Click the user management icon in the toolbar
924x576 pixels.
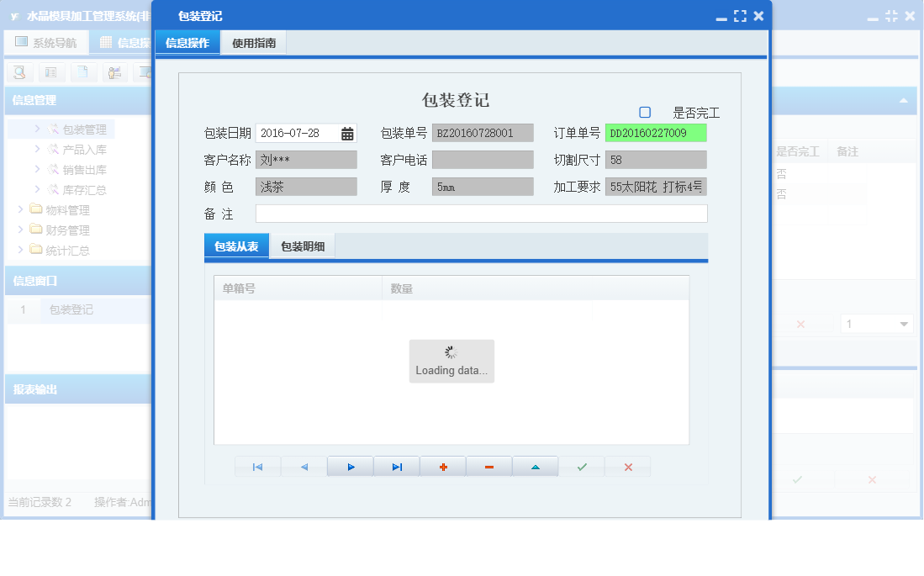pyautogui.click(x=114, y=72)
